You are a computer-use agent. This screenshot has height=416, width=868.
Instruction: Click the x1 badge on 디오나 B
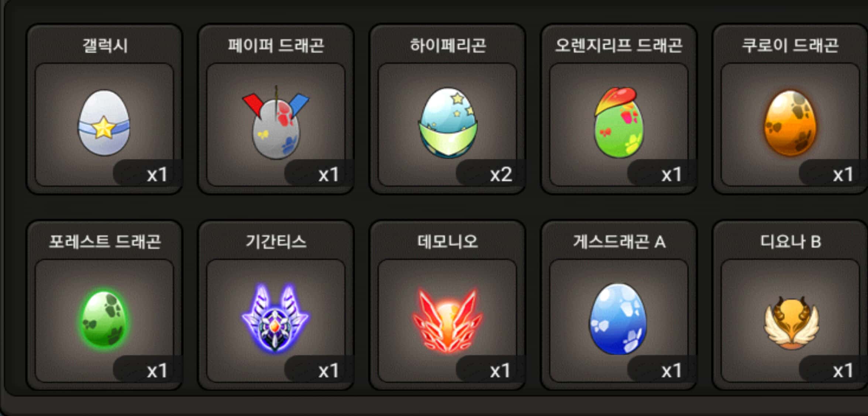pos(843,371)
